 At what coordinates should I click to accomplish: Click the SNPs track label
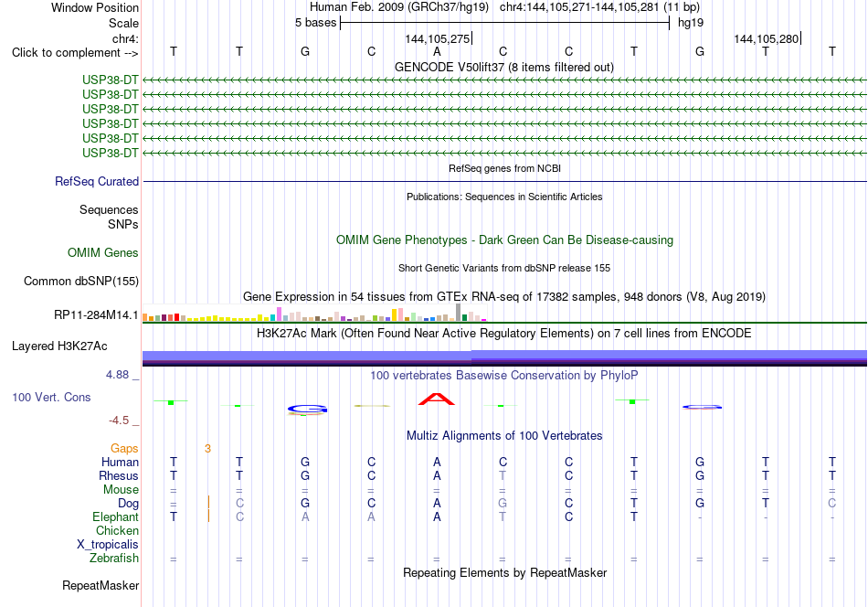click(123, 224)
